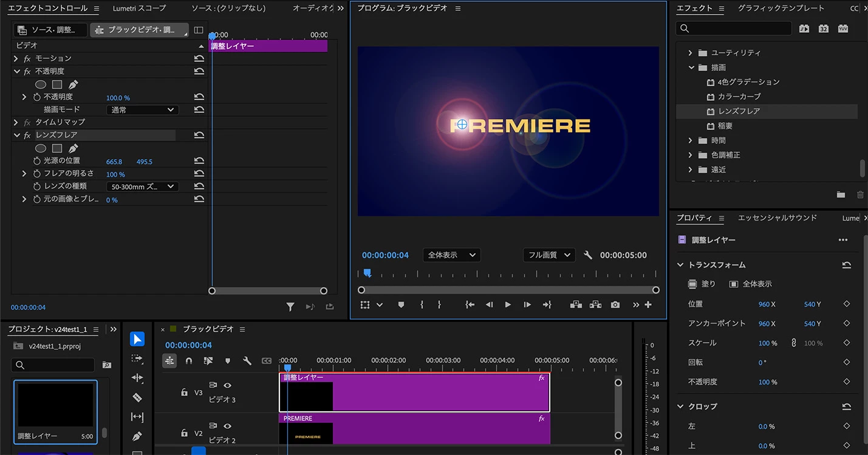Viewport: 868px width, 455px height.
Task: Click the Effect Controls filter icon
Action: click(290, 307)
